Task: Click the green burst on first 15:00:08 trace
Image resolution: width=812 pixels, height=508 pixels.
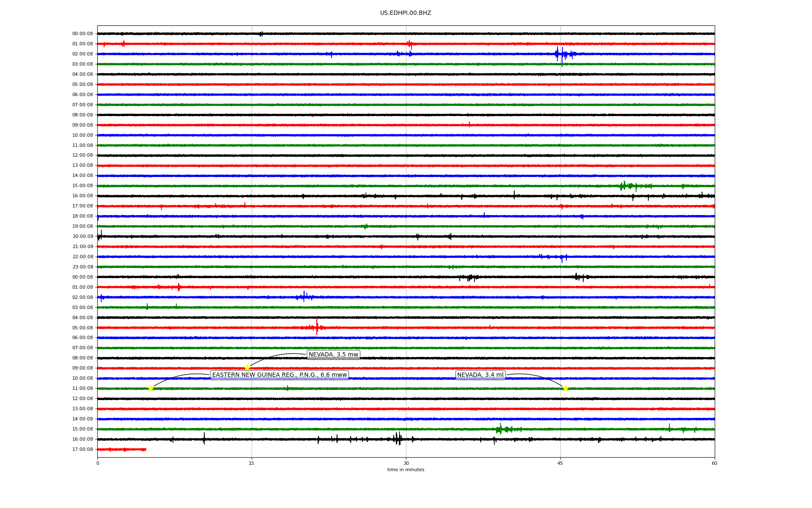Action: [626, 186]
